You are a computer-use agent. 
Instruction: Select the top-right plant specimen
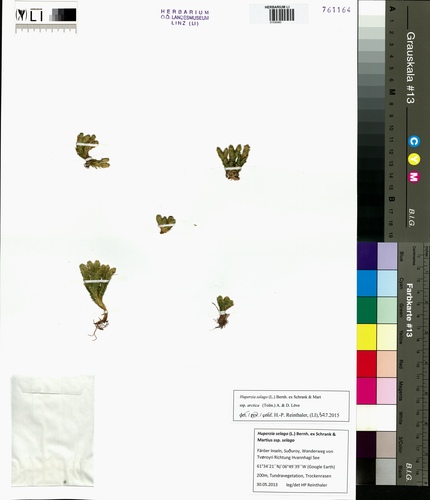click(233, 162)
